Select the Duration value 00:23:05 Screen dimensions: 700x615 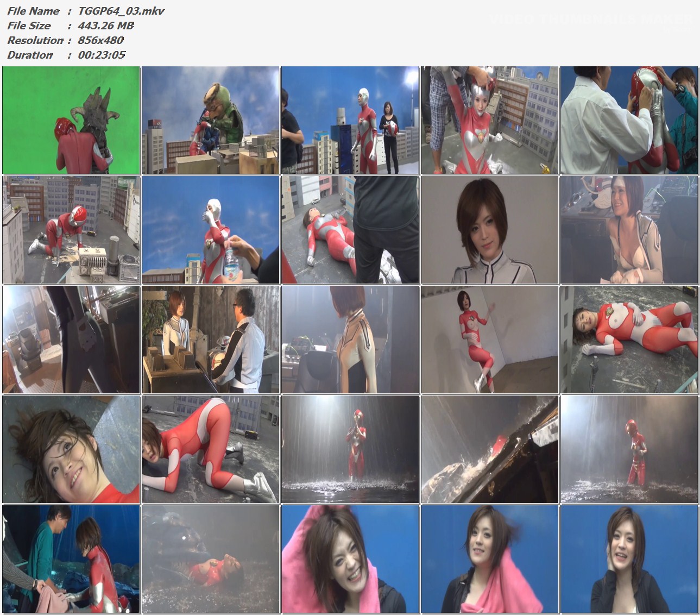[102, 55]
